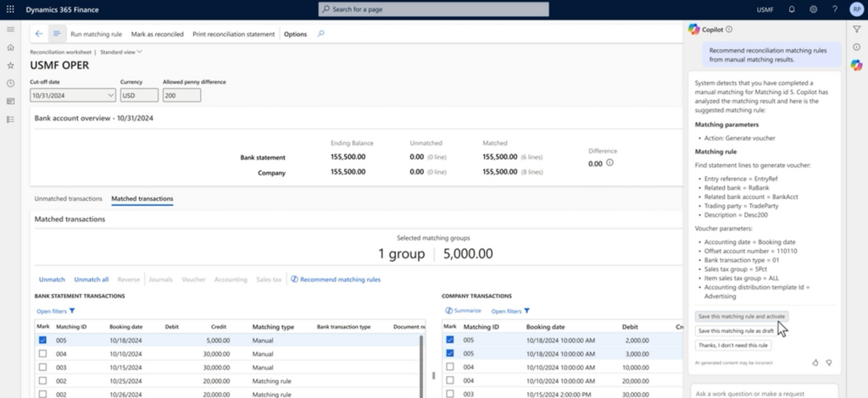Screen dimensions: 868x398
Task: Go to Home in the left sidebar
Action: pos(10,47)
